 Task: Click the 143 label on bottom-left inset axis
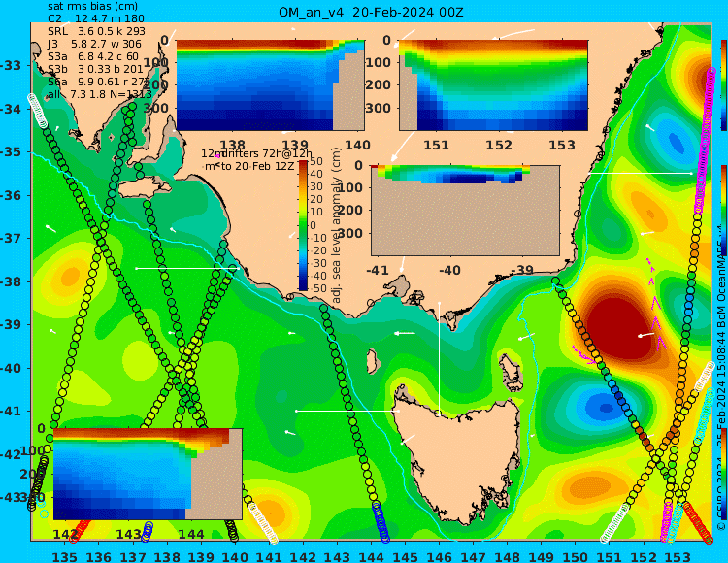coord(128,534)
